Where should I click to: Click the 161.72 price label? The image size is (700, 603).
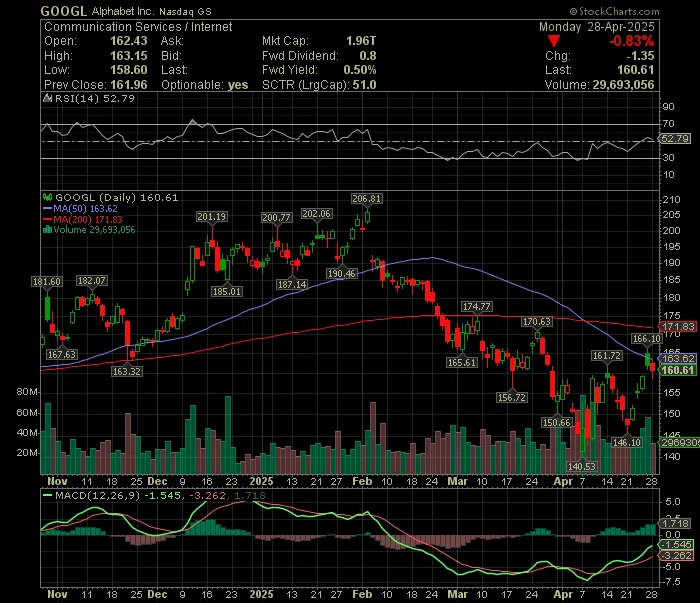(x=607, y=356)
